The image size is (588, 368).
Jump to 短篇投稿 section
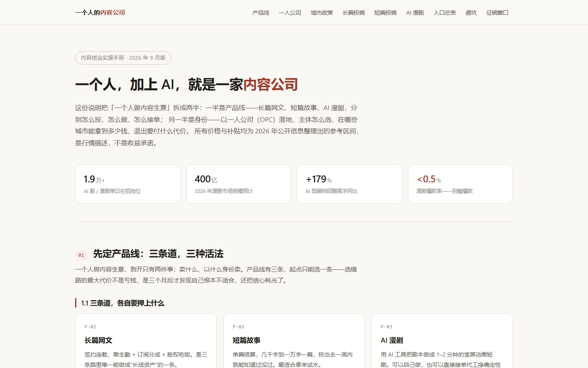click(x=385, y=13)
